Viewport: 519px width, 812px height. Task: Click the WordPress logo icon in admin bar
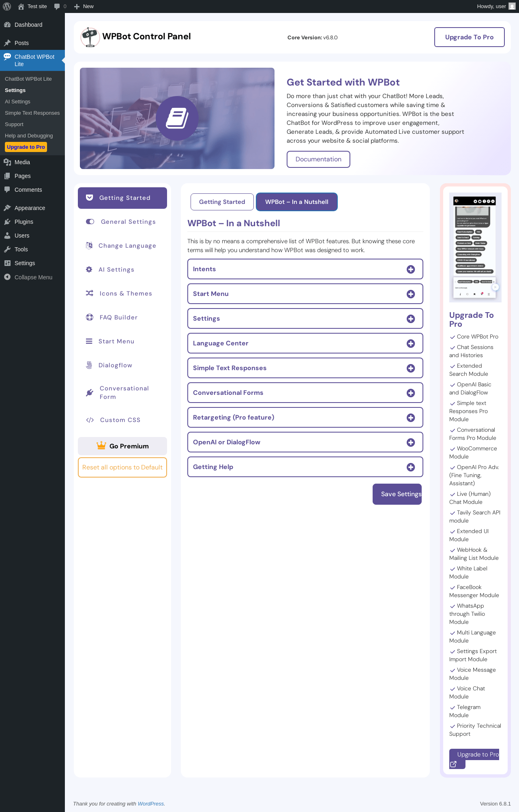tap(7, 6)
